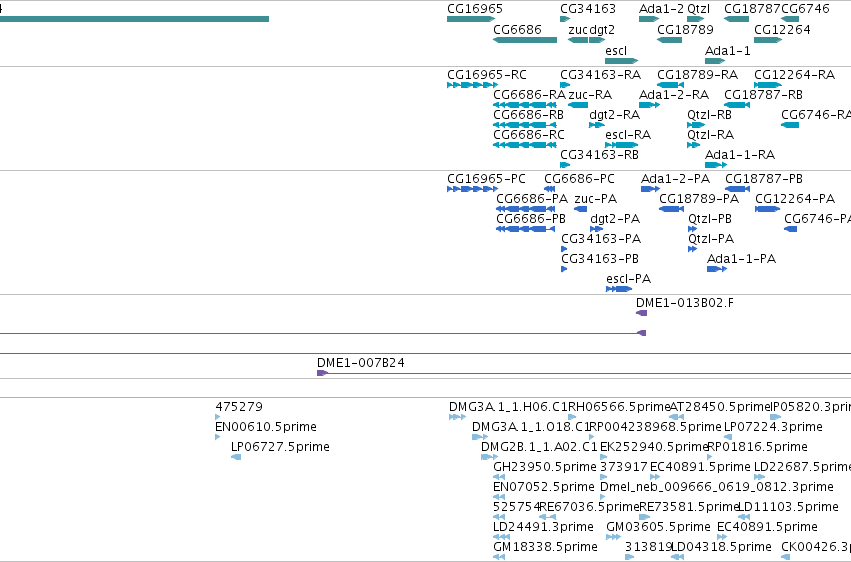Select the LD24491.3prime EST
Image resolution: width=851 pixels, height=562 pixels.
point(543,527)
